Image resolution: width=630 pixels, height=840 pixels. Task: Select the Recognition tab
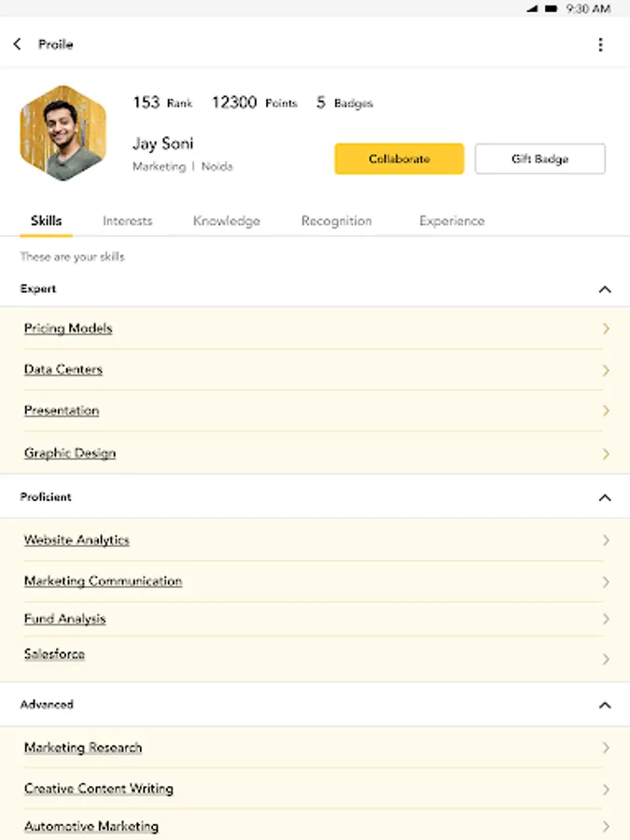pyautogui.click(x=336, y=221)
